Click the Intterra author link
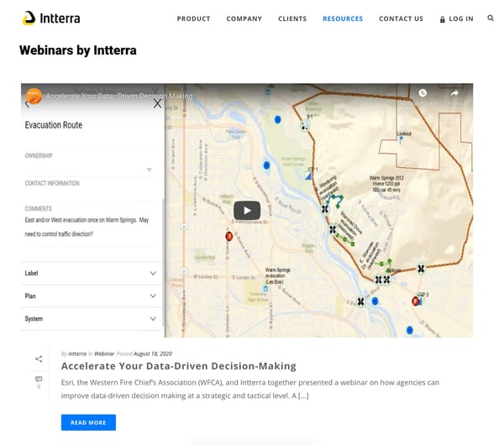 77,353
